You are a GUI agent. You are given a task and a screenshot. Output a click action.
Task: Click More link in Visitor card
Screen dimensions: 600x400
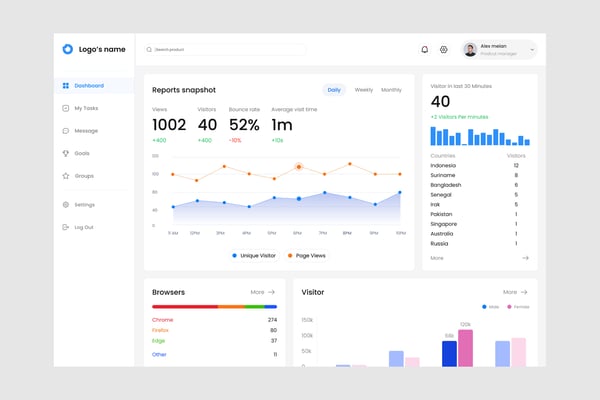tap(510, 292)
